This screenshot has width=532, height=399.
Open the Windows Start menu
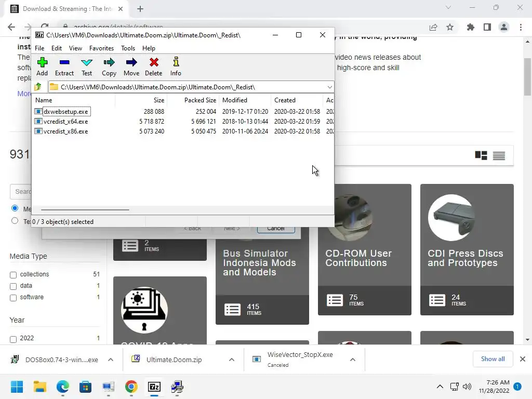tap(17, 387)
